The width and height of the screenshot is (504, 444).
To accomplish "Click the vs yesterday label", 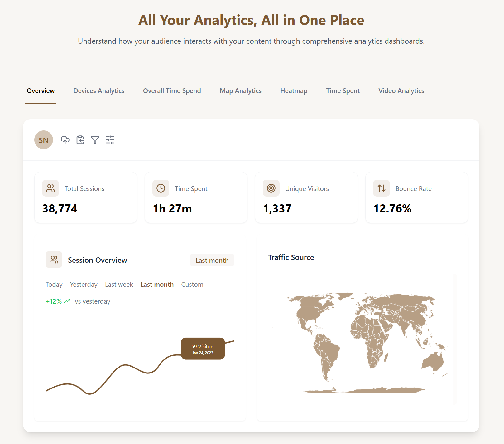I will coord(93,301).
